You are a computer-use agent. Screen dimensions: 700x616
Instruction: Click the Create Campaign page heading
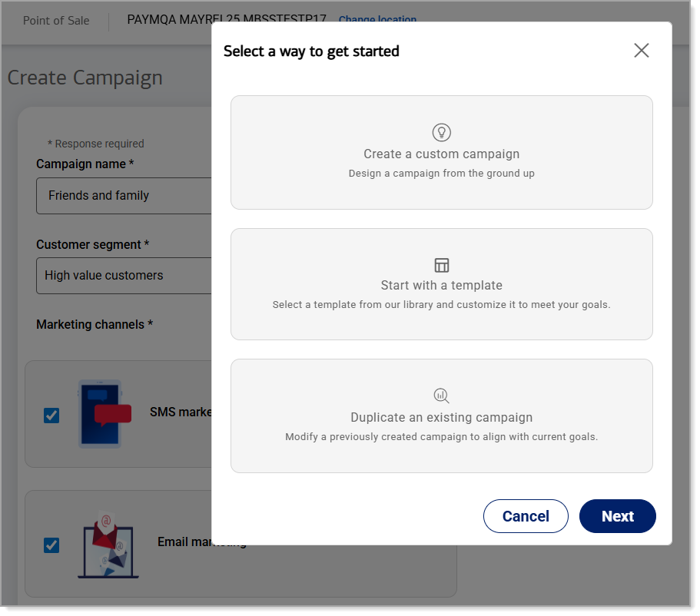tap(85, 78)
